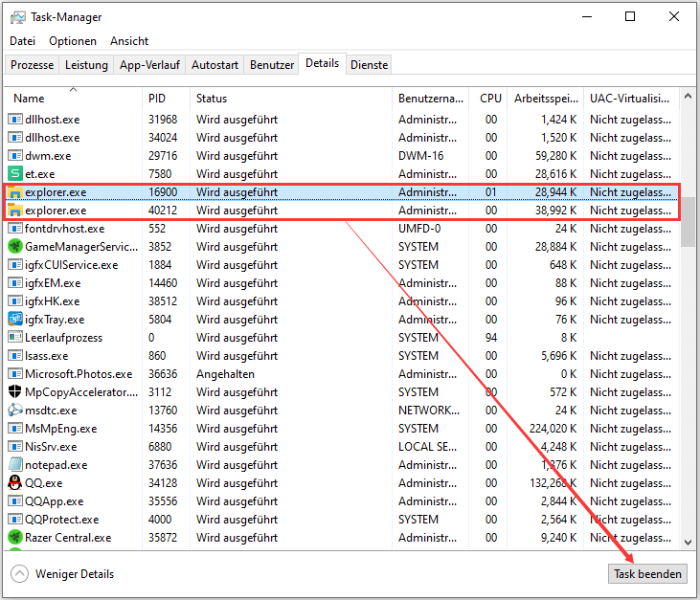This screenshot has width=700, height=600.
Task: Switch to the Prozesse tab
Action: pos(33,65)
